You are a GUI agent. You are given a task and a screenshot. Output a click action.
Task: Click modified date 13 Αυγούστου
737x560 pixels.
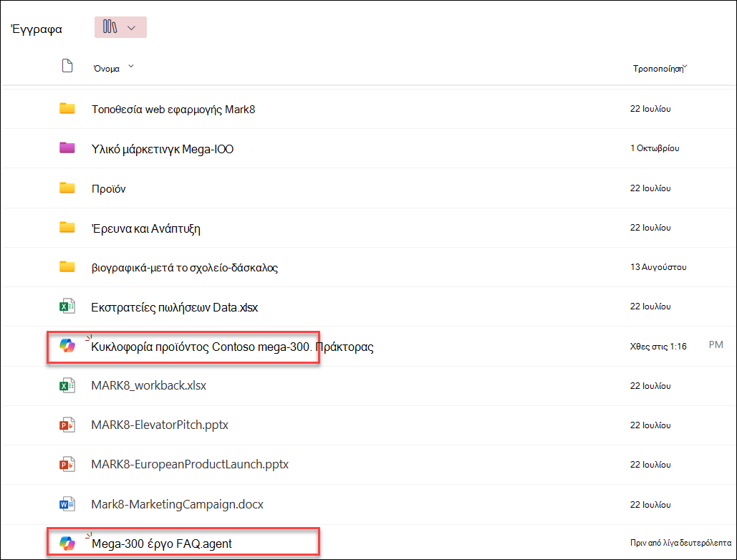point(658,267)
